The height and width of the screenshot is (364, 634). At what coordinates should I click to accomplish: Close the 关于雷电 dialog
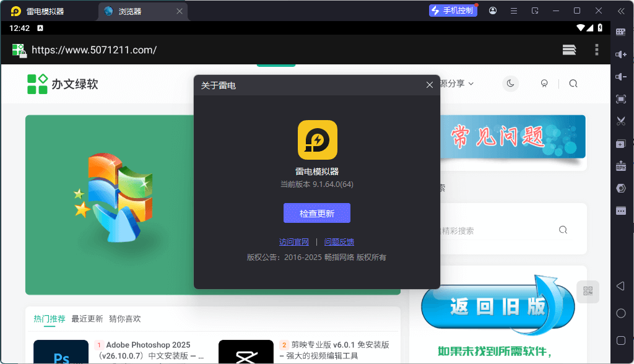tap(430, 85)
